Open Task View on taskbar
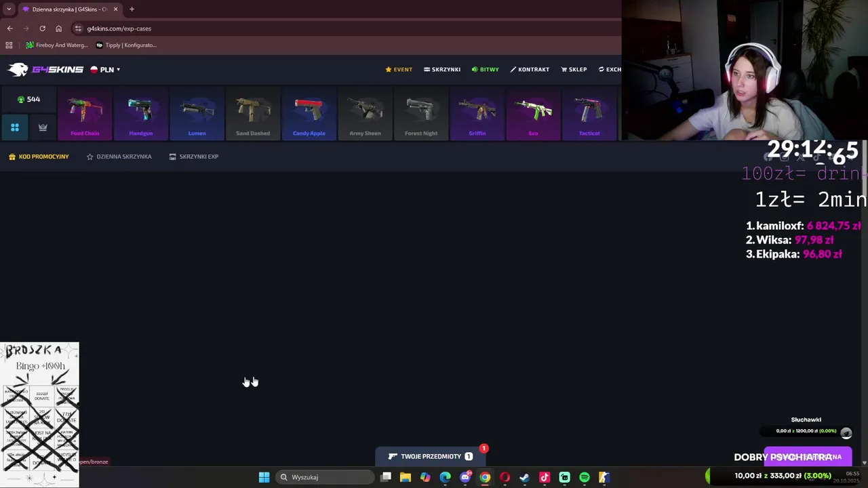The height and width of the screenshot is (488, 868). [385, 477]
